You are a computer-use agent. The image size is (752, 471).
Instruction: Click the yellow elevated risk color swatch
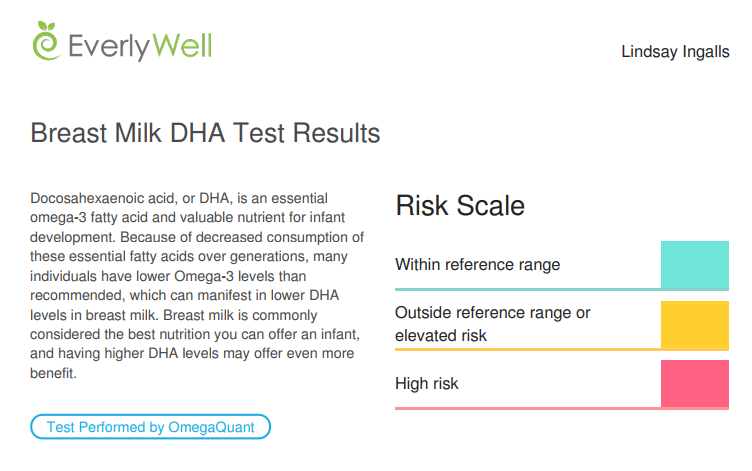[x=694, y=324]
